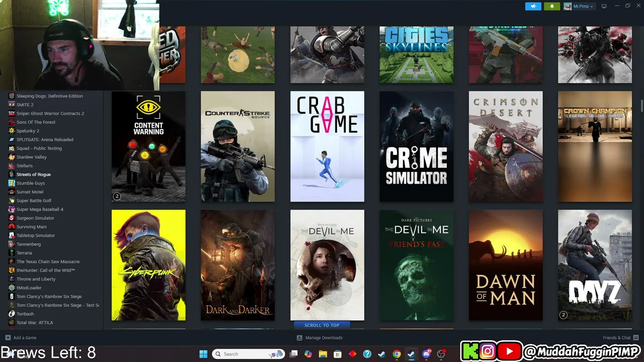Select Crown Champion game cover

click(x=595, y=146)
